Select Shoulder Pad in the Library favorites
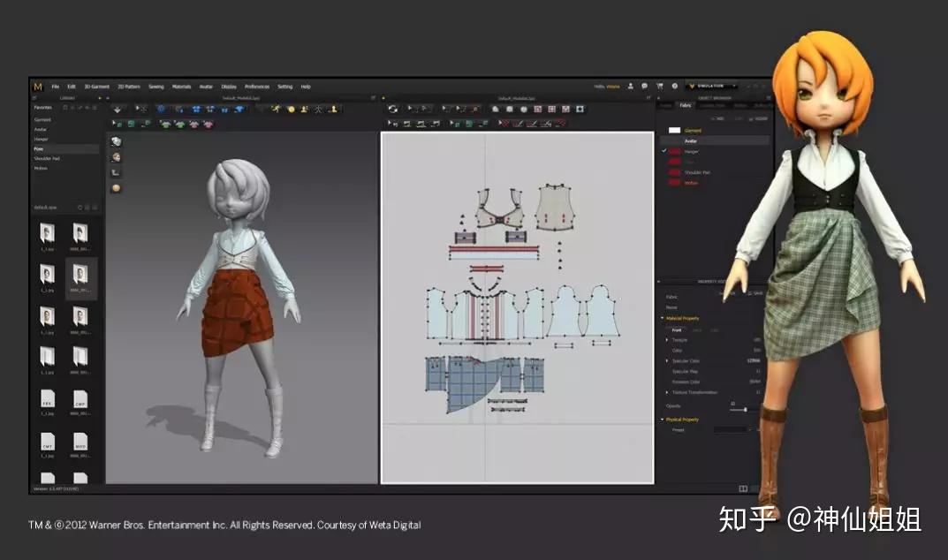This screenshot has width=948, height=560. 47,158
